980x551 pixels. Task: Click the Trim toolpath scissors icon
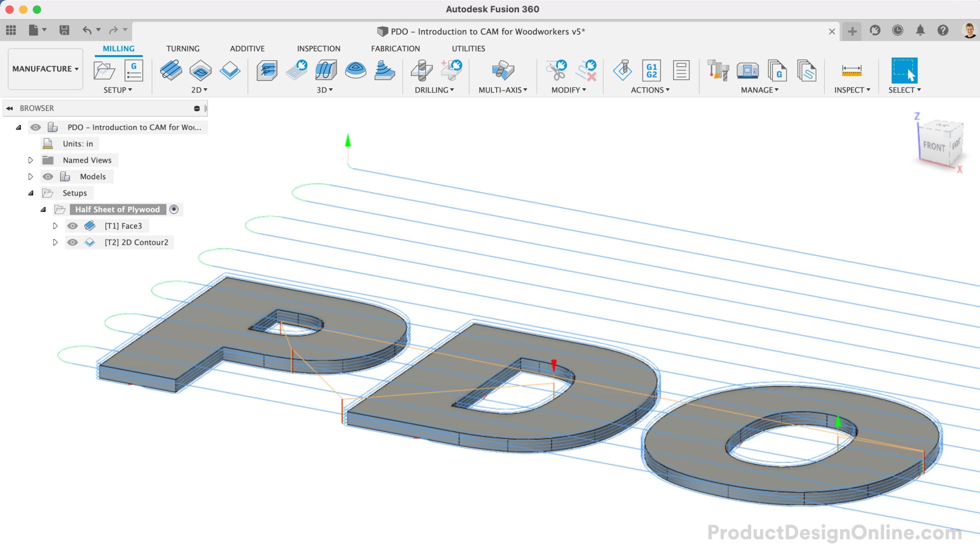556,70
